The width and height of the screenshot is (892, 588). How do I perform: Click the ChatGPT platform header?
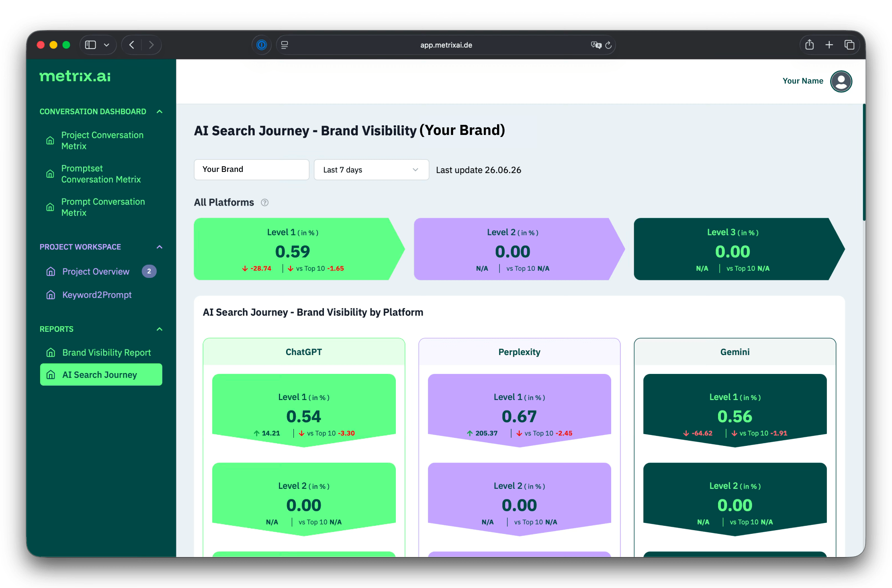coord(304,352)
